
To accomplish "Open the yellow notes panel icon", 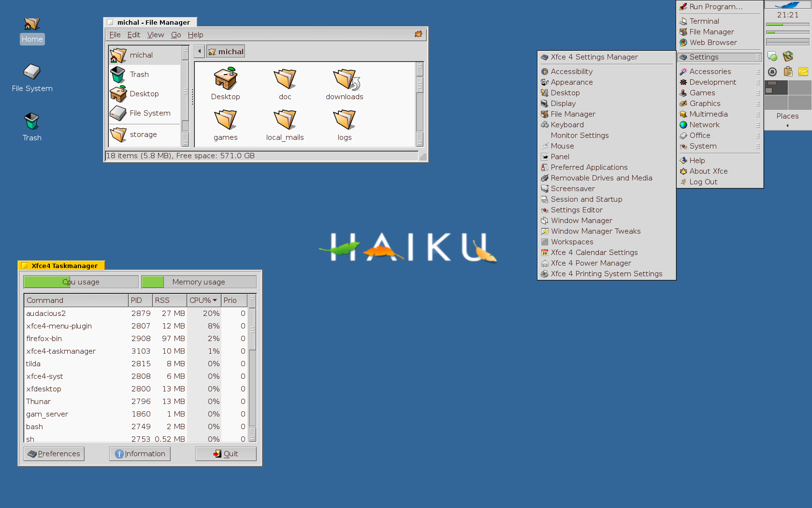I will click(x=803, y=72).
